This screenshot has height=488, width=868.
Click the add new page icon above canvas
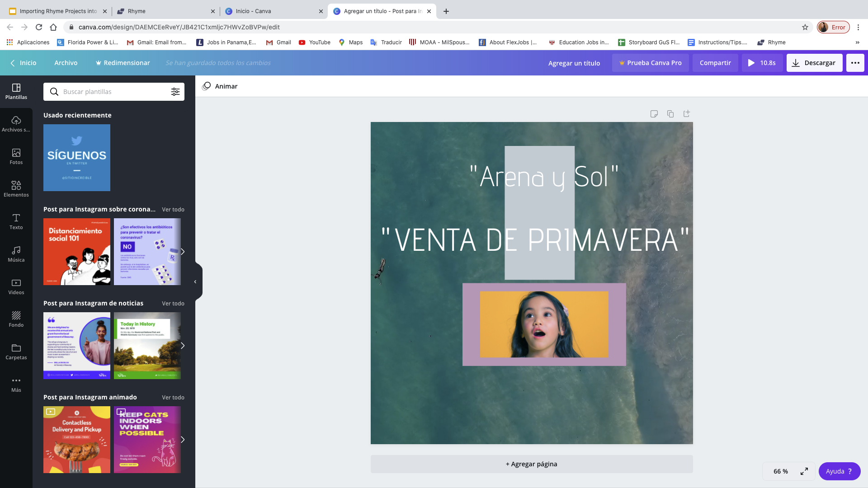click(x=687, y=114)
